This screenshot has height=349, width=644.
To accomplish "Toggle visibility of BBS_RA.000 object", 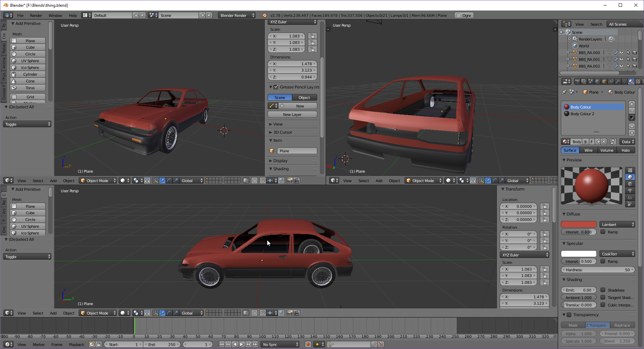I will 621,53.
